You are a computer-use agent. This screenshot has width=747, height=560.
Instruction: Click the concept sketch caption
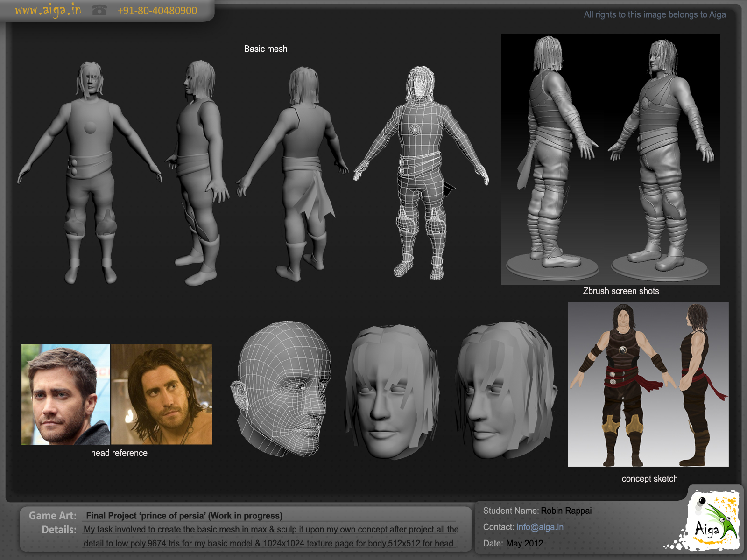tap(649, 478)
